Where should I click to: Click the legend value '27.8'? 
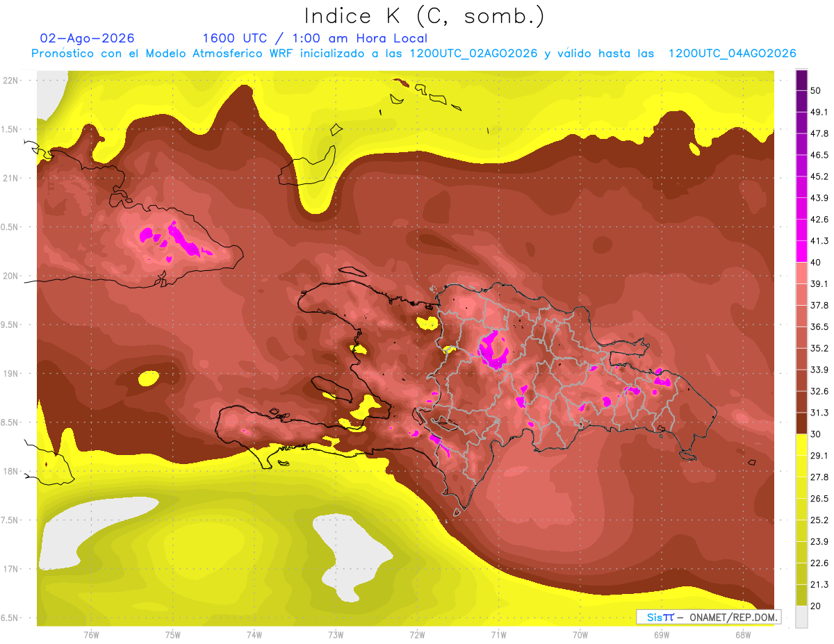[819, 477]
